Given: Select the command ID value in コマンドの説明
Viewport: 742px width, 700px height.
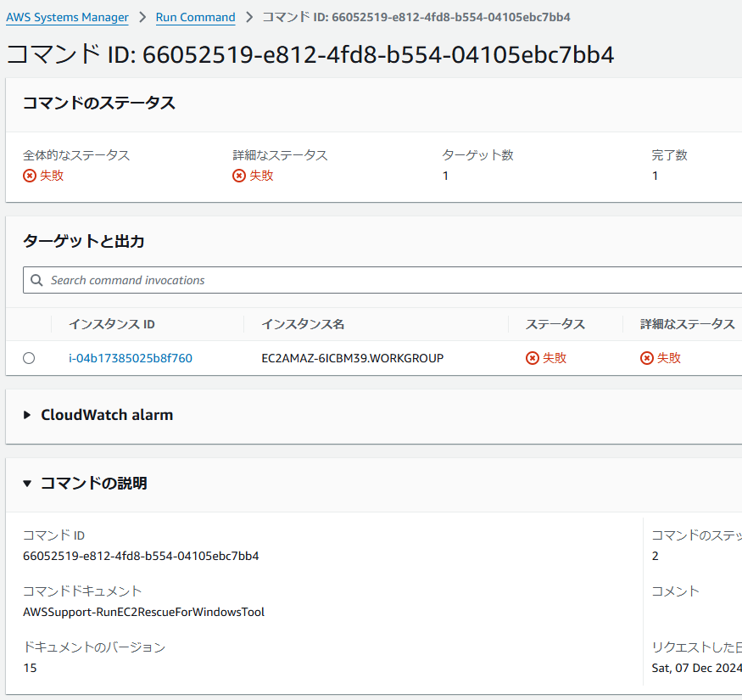Looking at the screenshot, I should pyautogui.click(x=141, y=556).
